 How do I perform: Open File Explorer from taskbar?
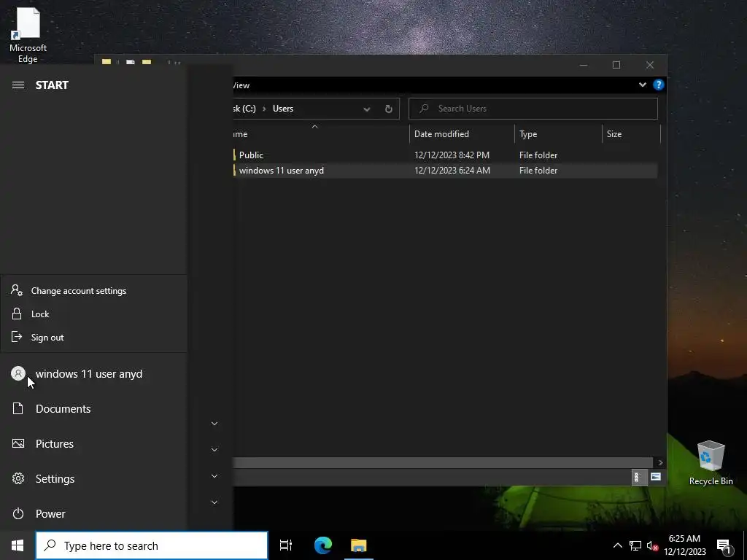coord(359,545)
